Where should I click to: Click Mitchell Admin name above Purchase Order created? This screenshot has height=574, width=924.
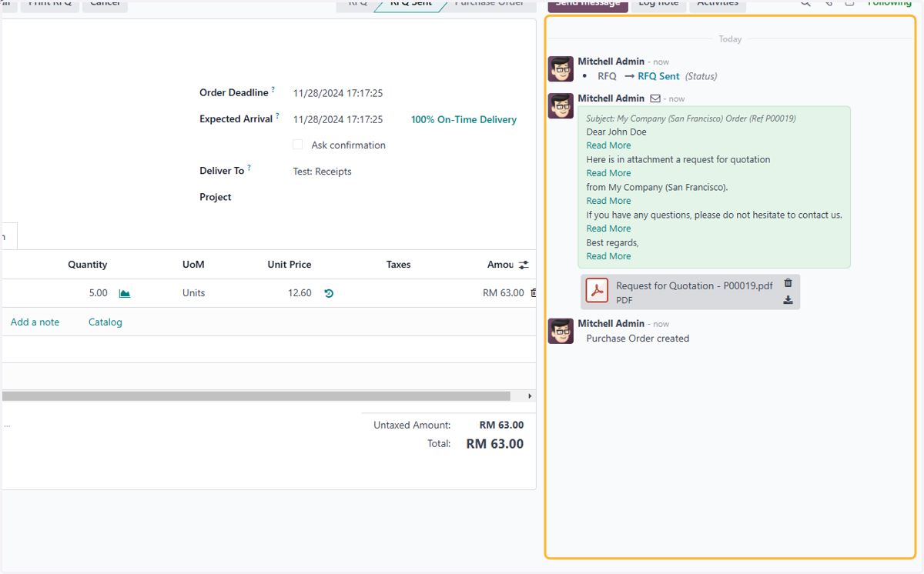coord(611,324)
